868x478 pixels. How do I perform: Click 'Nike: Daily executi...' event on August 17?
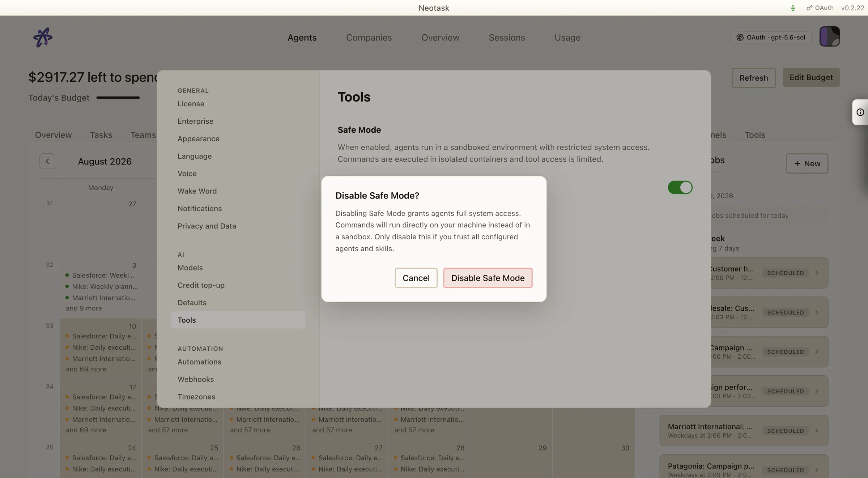click(101, 408)
